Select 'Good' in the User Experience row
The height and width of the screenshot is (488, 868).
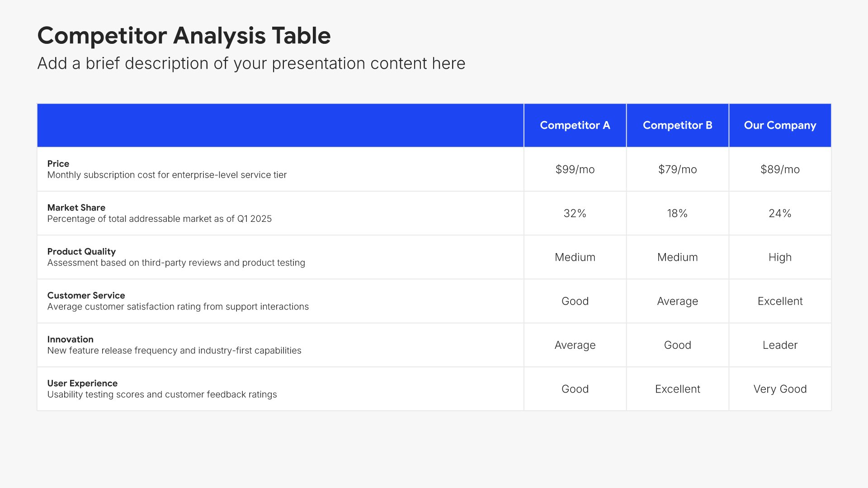click(575, 389)
